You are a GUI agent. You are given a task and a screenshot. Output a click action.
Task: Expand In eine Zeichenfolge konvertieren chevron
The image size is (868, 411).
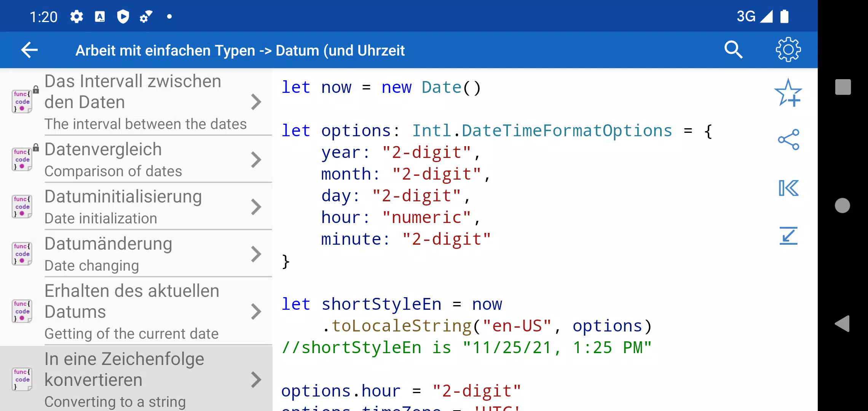coord(256,380)
